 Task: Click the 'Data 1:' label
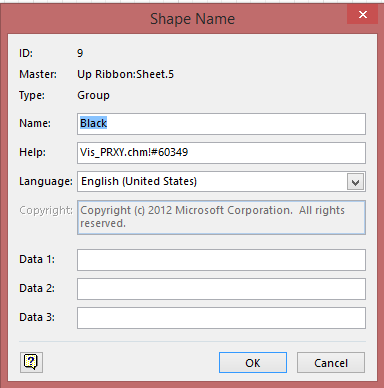tap(37, 259)
